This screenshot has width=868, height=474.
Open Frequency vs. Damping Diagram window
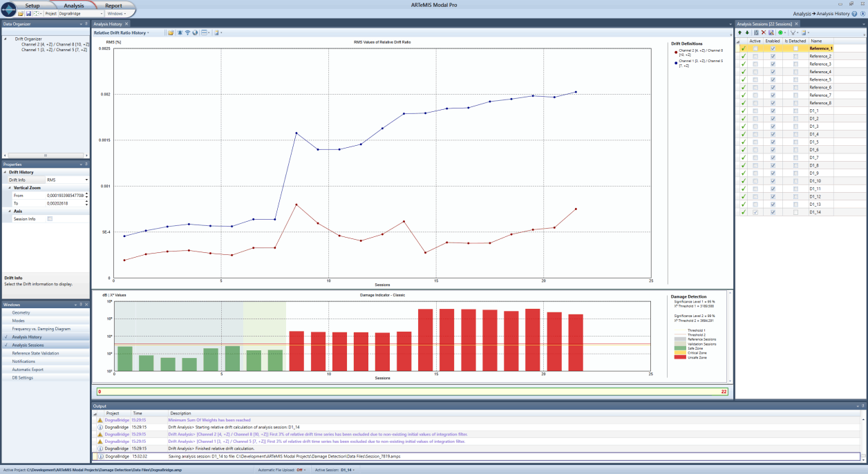tap(45, 329)
